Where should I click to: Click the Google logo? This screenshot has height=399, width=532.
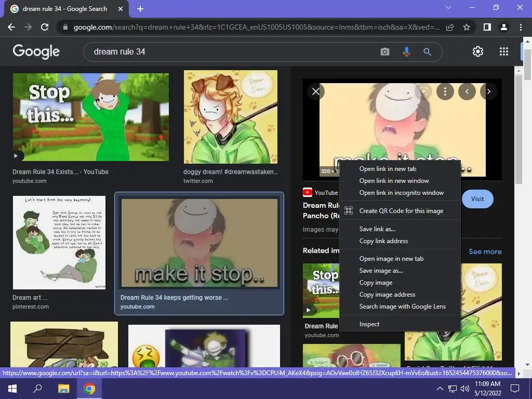tap(36, 52)
